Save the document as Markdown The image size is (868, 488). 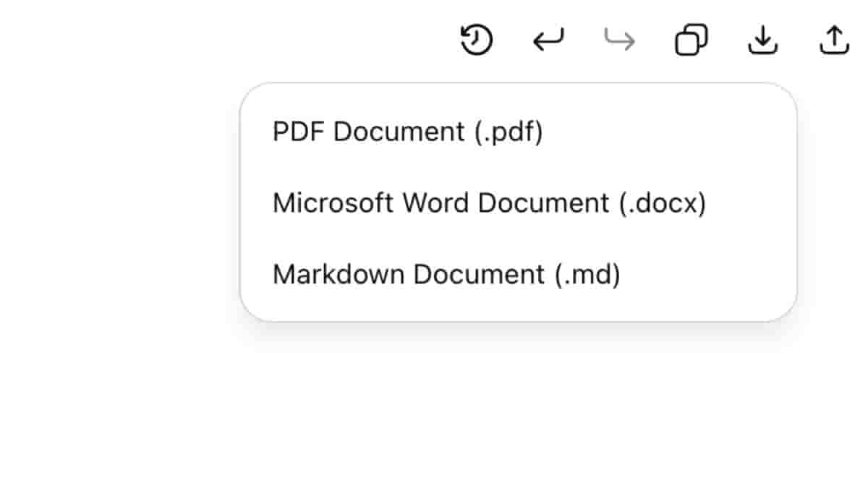click(446, 275)
